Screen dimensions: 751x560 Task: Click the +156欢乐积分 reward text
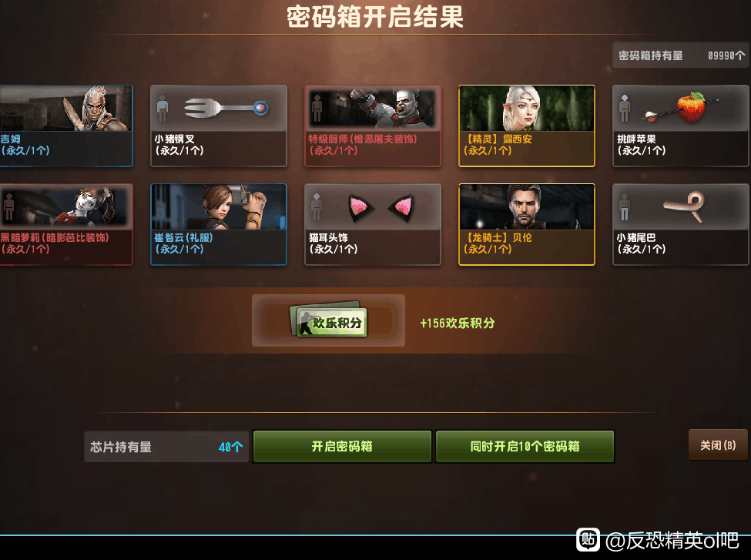(458, 324)
